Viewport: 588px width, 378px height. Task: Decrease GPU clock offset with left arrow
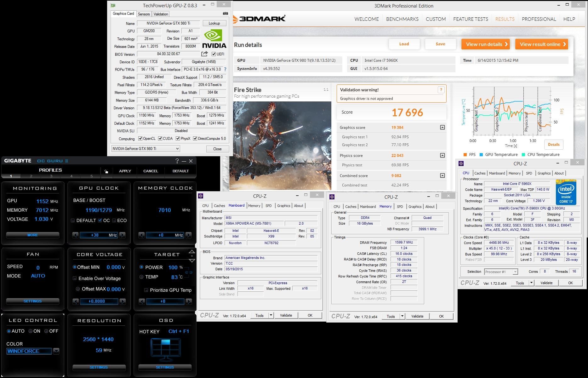pyautogui.click(x=75, y=235)
